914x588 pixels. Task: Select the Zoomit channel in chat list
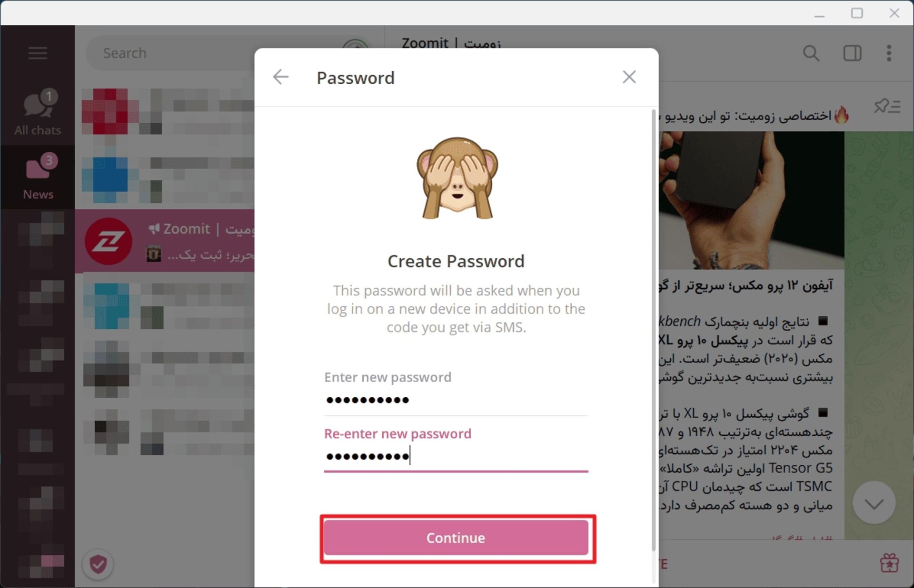165,241
